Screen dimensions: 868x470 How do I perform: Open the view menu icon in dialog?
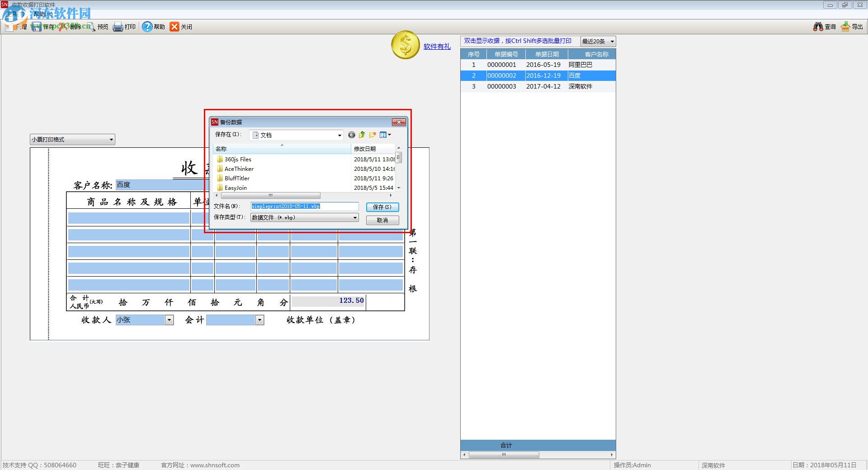[x=385, y=135]
